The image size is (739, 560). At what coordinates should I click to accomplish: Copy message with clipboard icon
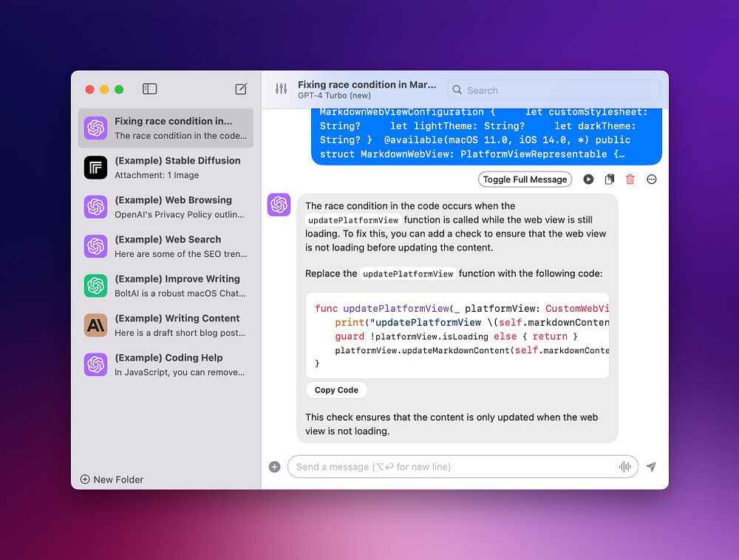(x=610, y=180)
